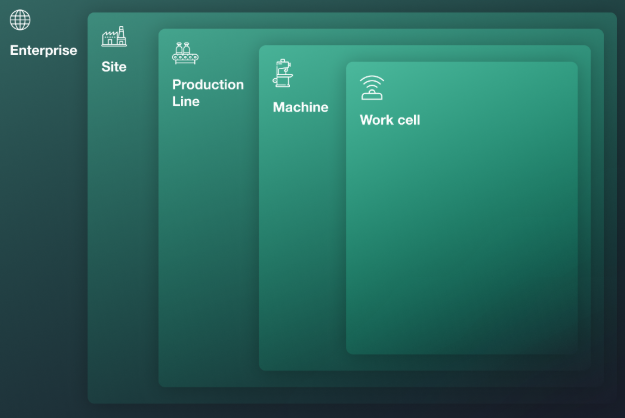Click the Site factory icon
Image resolution: width=625 pixels, height=418 pixels.
coord(114,37)
